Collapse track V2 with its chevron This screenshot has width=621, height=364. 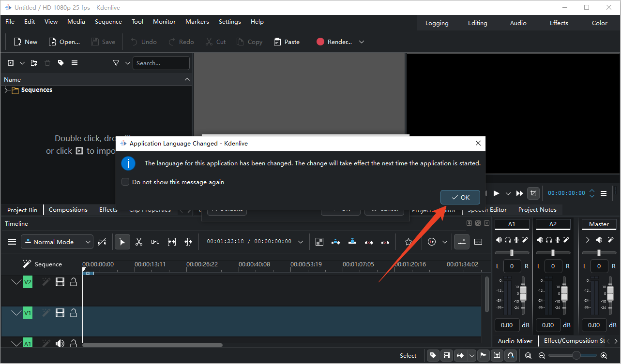tap(16, 282)
